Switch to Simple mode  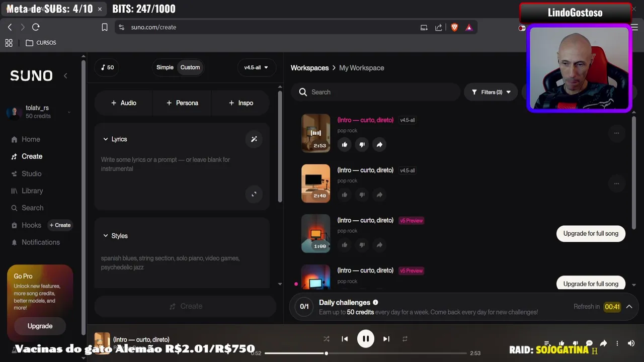pyautogui.click(x=165, y=67)
